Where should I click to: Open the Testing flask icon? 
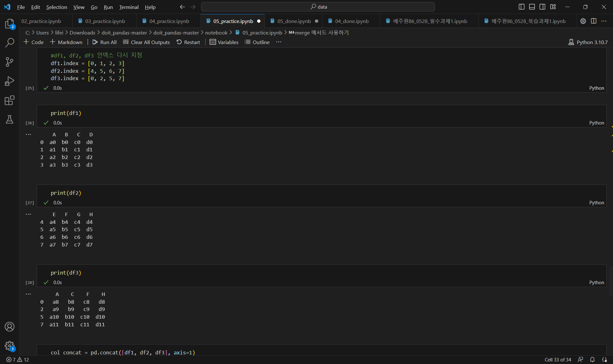pos(10,119)
